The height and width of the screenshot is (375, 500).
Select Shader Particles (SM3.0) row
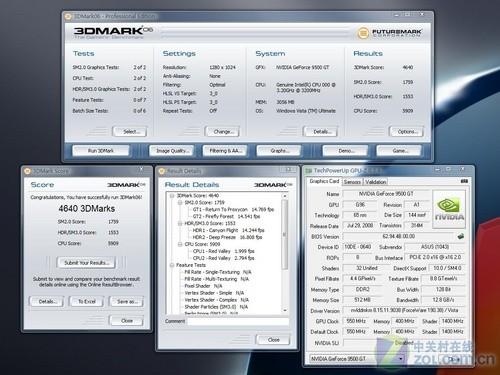tap(216, 307)
